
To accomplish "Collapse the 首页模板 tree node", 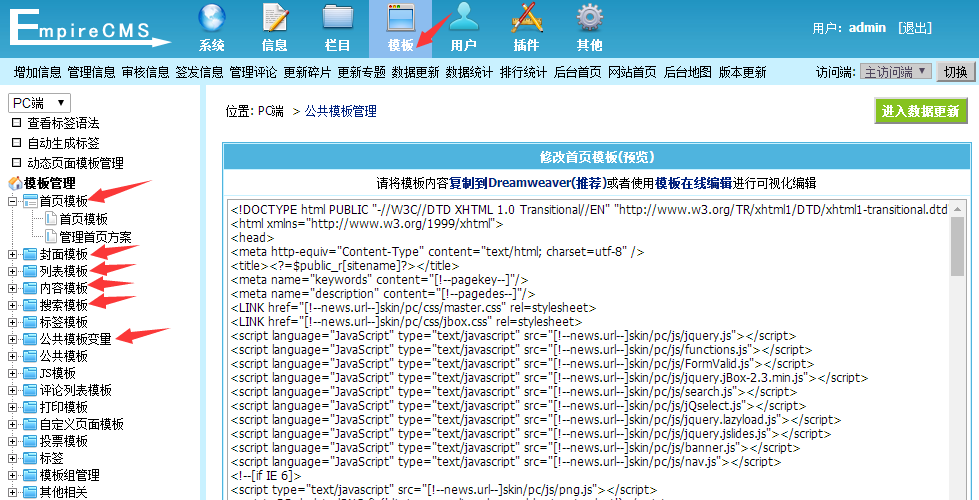I will click(12, 201).
